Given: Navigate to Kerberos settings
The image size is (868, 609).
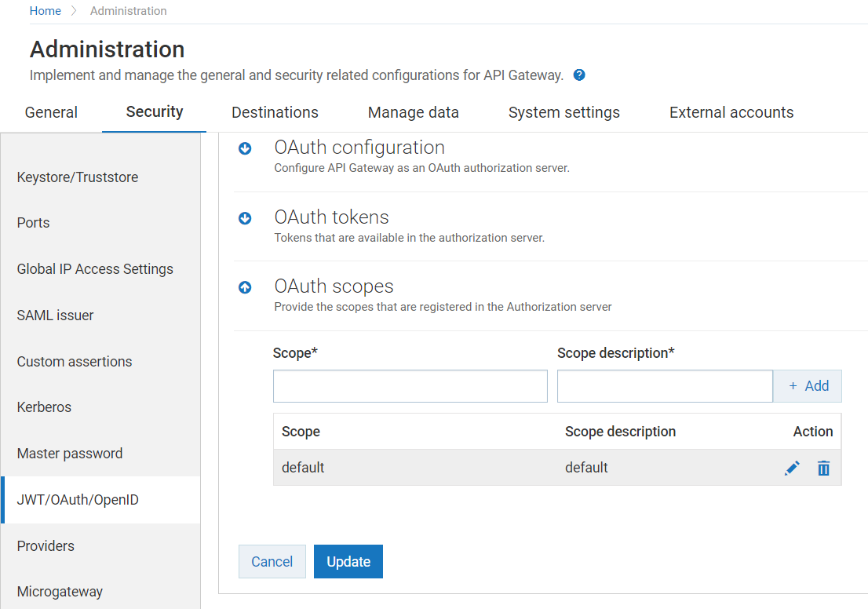Looking at the screenshot, I should click(x=44, y=407).
